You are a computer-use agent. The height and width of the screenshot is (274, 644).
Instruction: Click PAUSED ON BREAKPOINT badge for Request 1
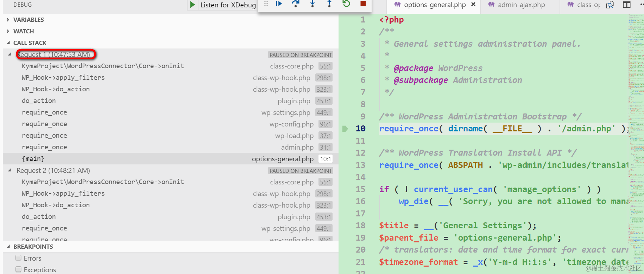pyautogui.click(x=301, y=55)
